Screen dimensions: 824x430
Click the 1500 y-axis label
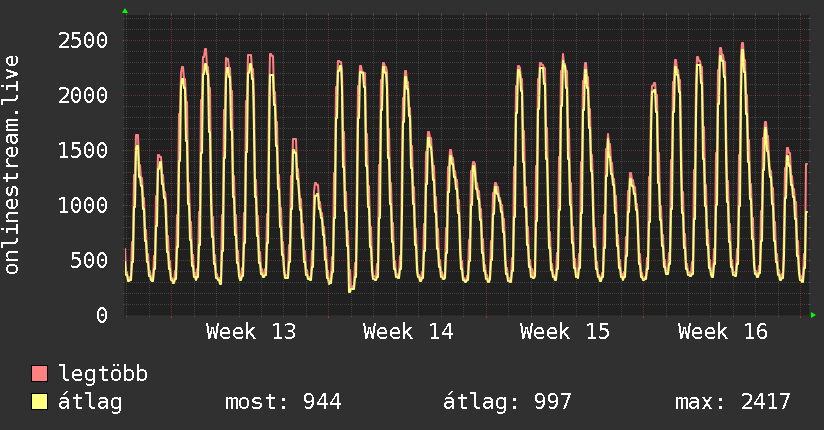[x=83, y=150]
